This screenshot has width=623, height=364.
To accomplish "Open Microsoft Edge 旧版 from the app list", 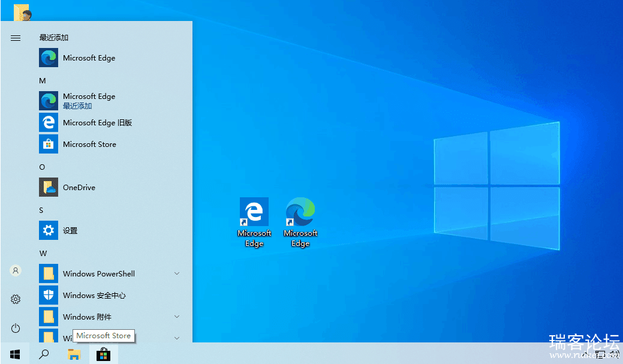I will [109, 122].
